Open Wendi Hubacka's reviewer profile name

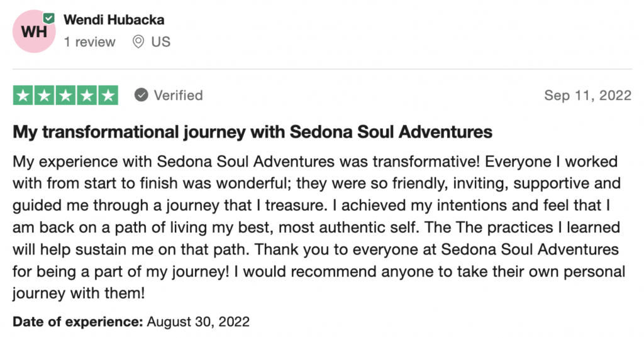coord(114,19)
